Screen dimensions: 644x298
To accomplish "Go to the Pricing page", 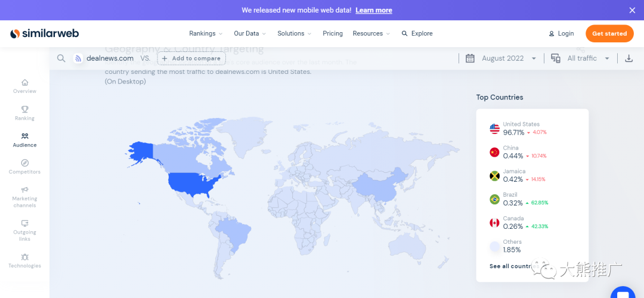I will coord(333,33).
